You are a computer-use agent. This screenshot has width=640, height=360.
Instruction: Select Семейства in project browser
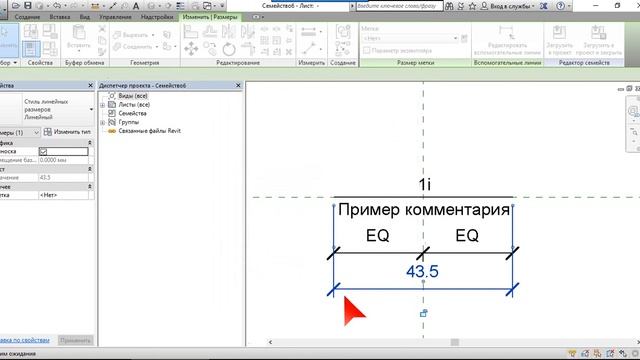(132, 113)
